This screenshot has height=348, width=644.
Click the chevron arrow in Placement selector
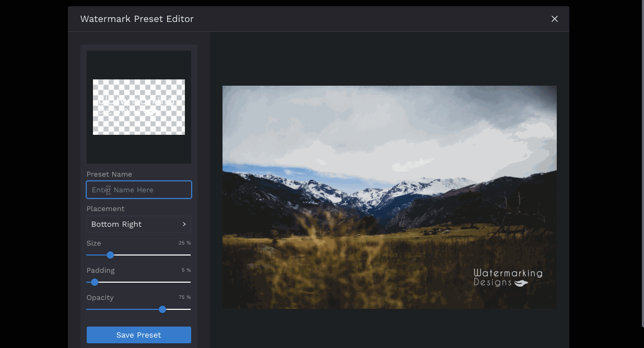[x=184, y=224]
